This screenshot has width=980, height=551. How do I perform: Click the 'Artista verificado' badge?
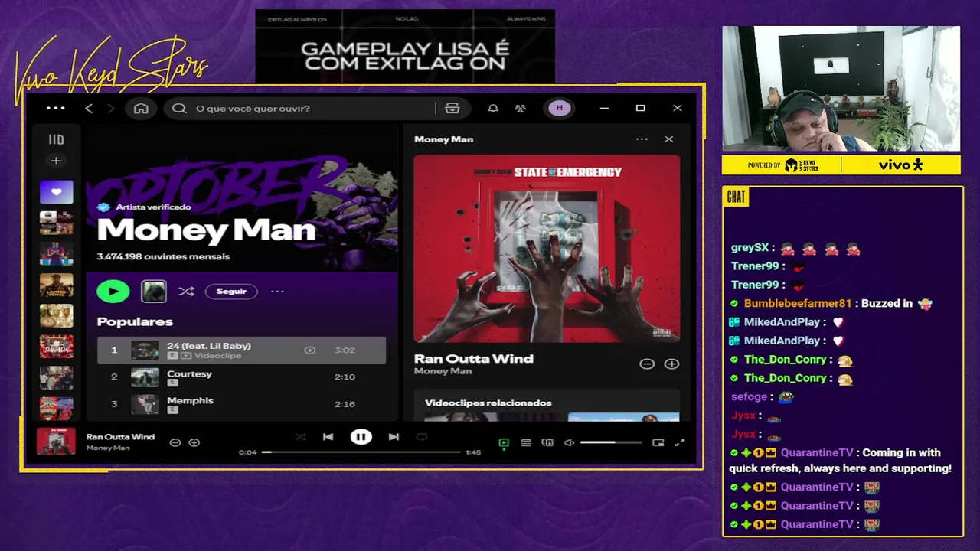click(x=145, y=207)
